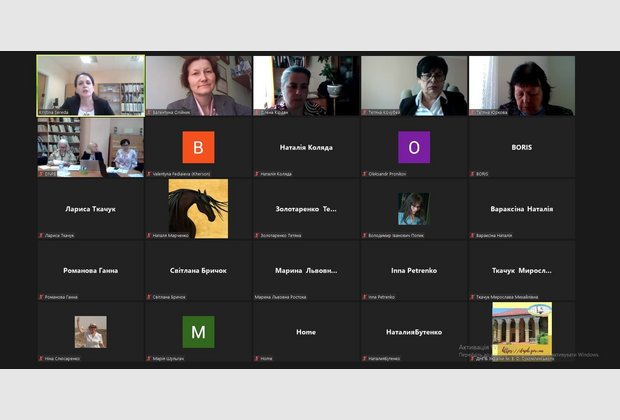Select the Золотаренко Те... participant tile
Image resolution: width=620 pixels, height=420 pixels.
pyautogui.click(x=305, y=209)
